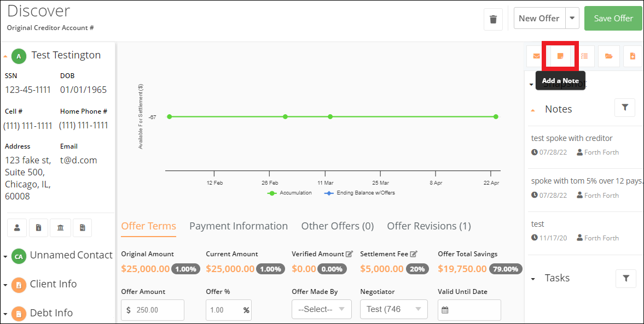Open the Negotiator dropdown

click(x=394, y=310)
